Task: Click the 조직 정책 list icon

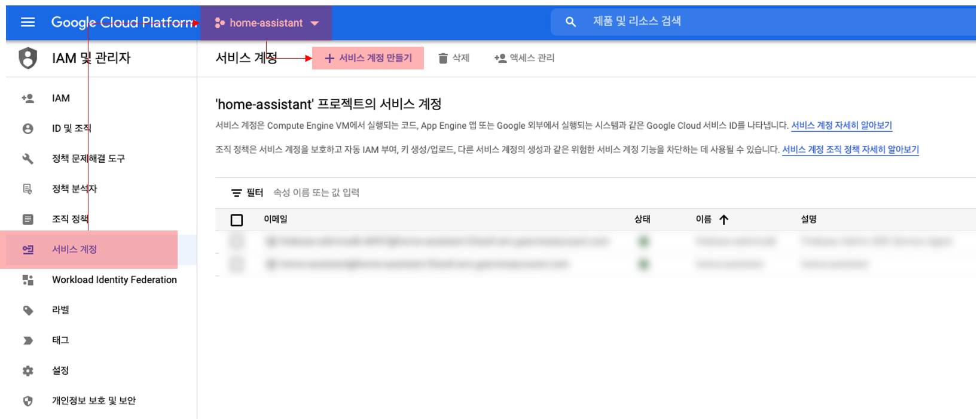Action: (x=28, y=219)
